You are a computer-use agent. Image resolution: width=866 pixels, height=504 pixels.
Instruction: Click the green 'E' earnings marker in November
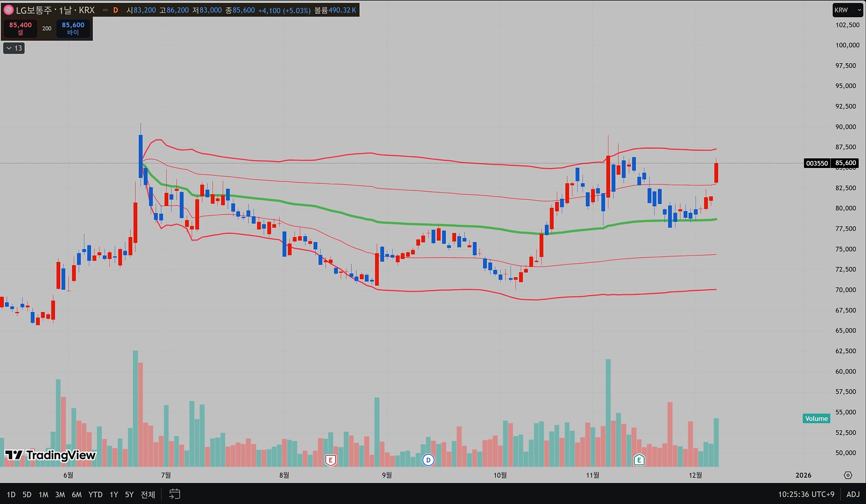pos(639,460)
